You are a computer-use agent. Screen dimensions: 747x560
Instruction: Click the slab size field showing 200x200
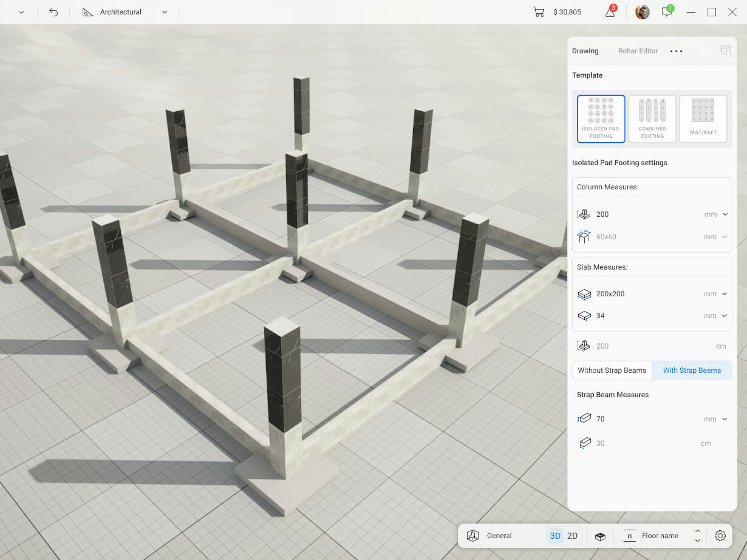tap(652, 294)
